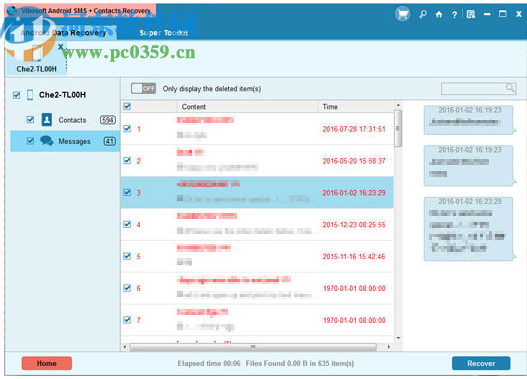Open the Android Data Recovery tab
Viewport: 527px width, 379px height.
(x=64, y=33)
